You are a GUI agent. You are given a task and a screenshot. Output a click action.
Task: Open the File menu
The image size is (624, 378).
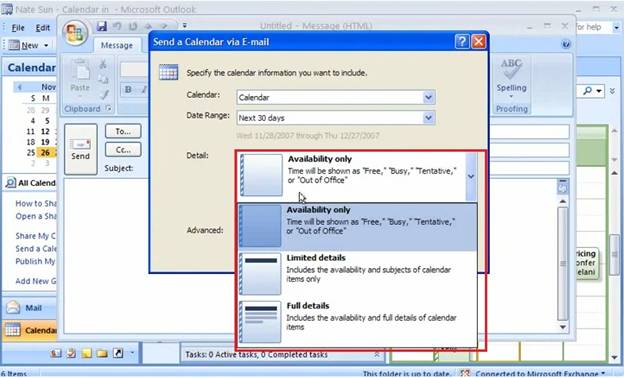(x=18, y=27)
